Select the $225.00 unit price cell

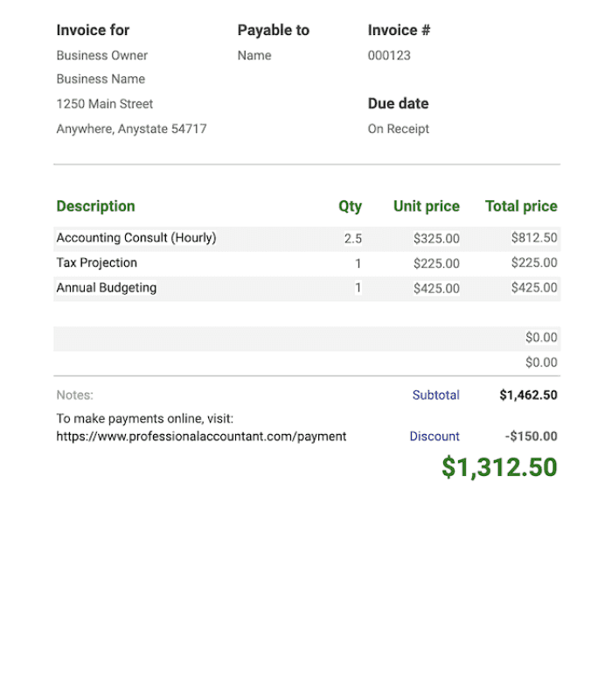[436, 263]
